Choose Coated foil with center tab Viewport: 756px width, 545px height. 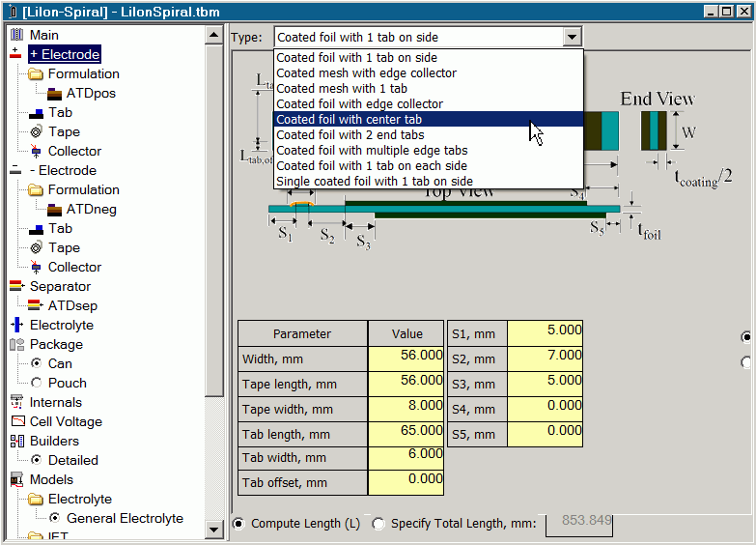(349, 120)
